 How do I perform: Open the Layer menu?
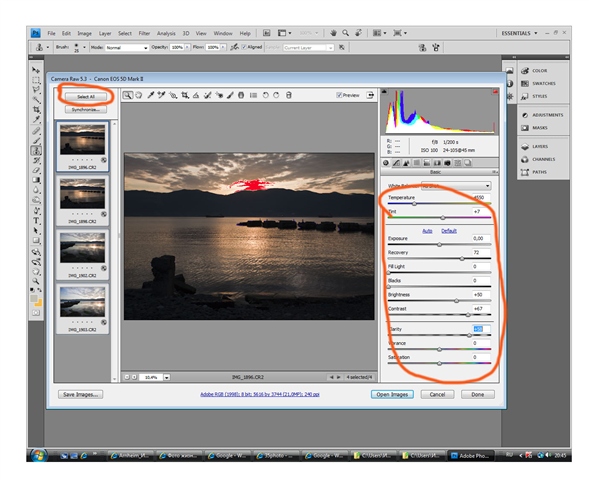click(x=105, y=33)
